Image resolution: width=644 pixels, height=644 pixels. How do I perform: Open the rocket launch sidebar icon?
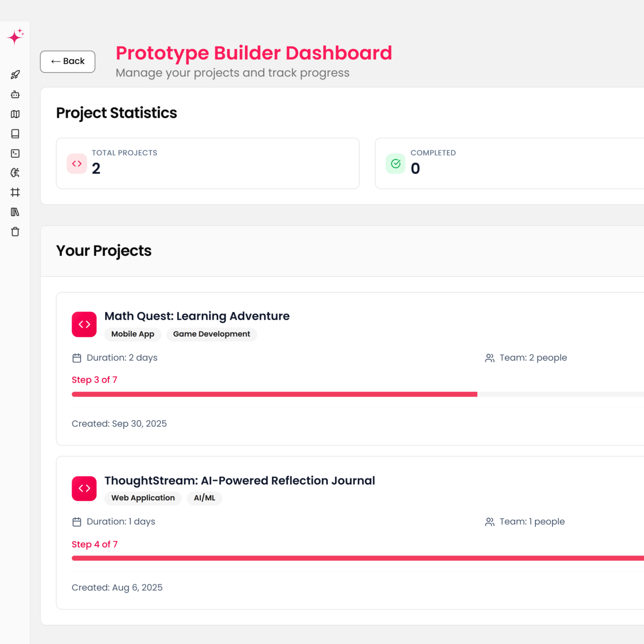pos(15,75)
